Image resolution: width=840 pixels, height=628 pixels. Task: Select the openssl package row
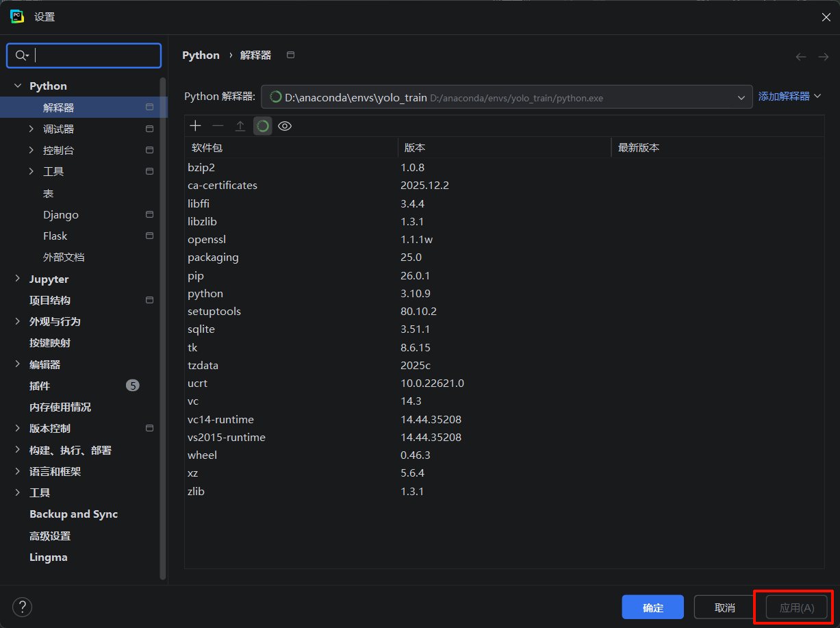[x=505, y=239]
